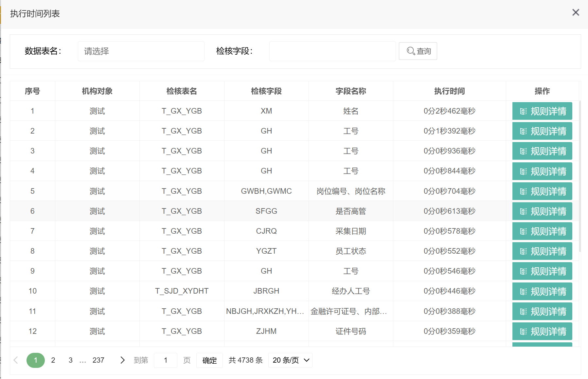This screenshot has width=588, height=379.
Task: Go to last page 237
Action: coord(98,360)
